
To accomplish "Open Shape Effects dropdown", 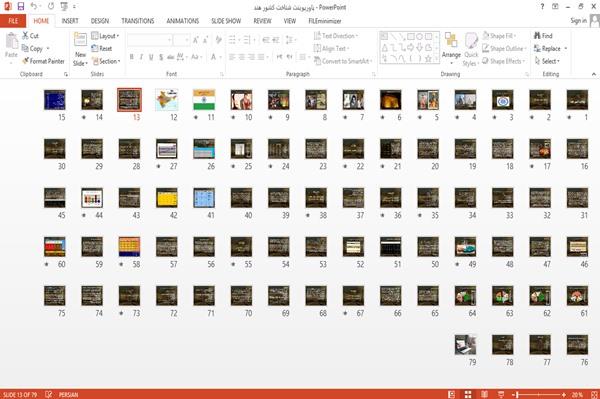I will [x=504, y=61].
